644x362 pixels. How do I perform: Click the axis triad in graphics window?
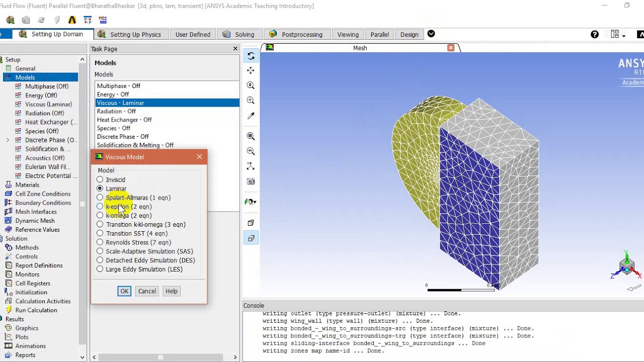pyautogui.click(x=626, y=265)
